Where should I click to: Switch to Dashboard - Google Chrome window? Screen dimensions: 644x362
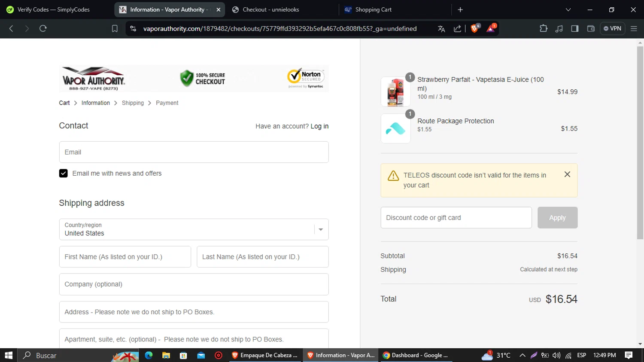pyautogui.click(x=415, y=355)
